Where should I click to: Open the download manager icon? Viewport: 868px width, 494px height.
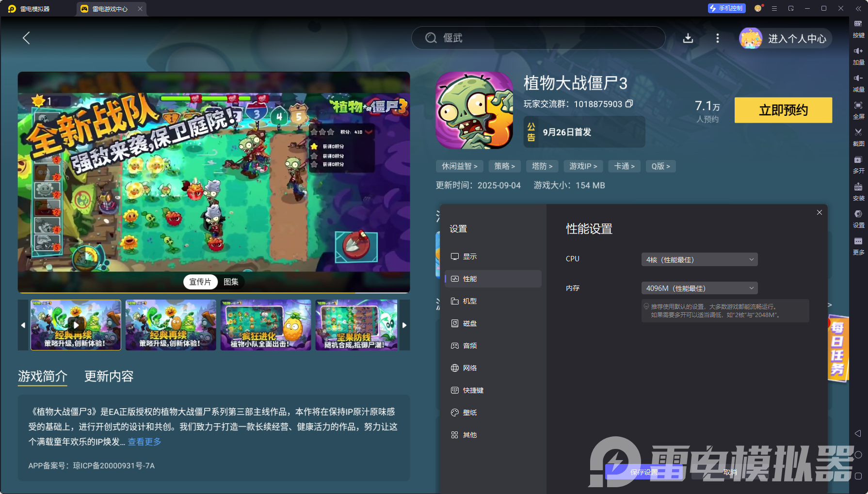(x=688, y=38)
